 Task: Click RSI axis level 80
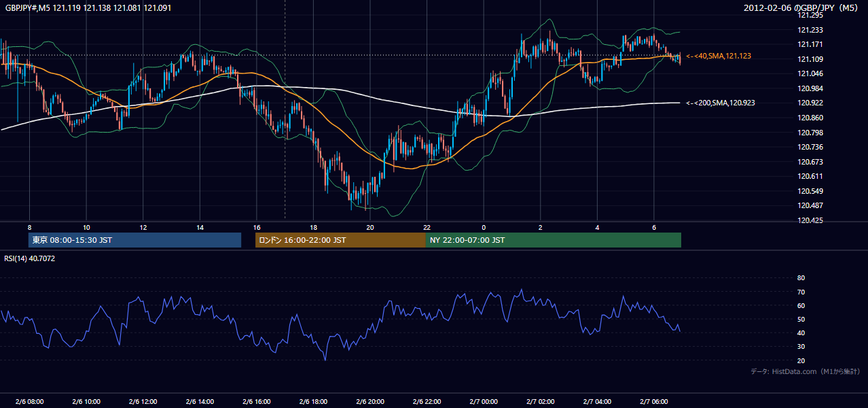[801, 278]
